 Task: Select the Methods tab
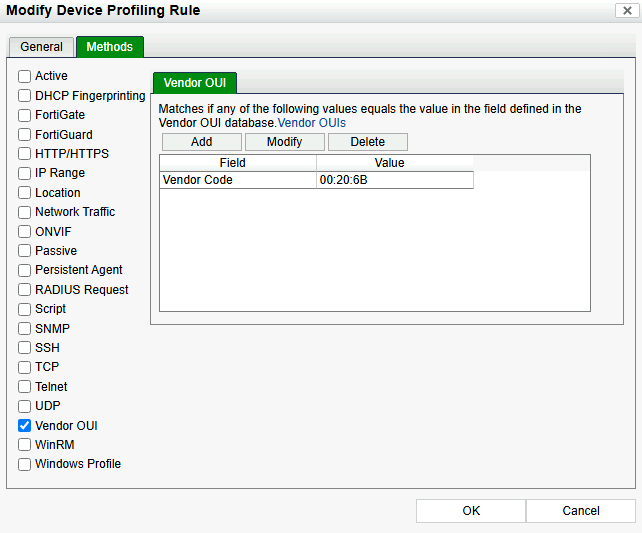pyautogui.click(x=109, y=47)
